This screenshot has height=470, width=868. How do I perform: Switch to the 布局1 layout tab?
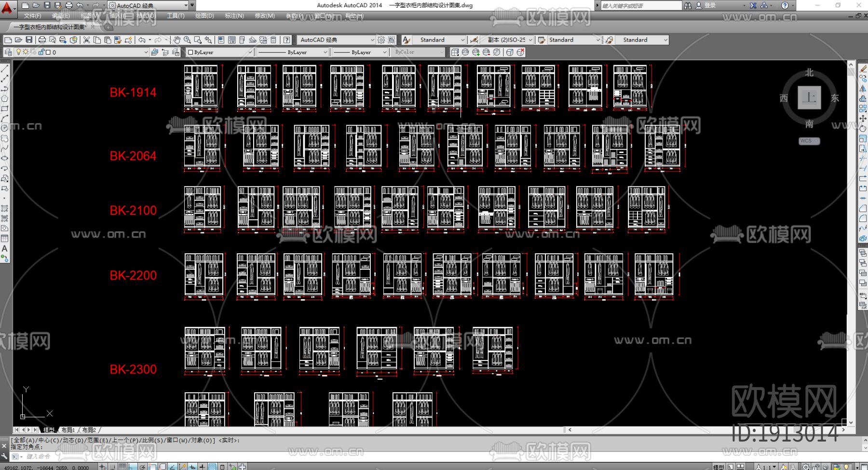68,430
